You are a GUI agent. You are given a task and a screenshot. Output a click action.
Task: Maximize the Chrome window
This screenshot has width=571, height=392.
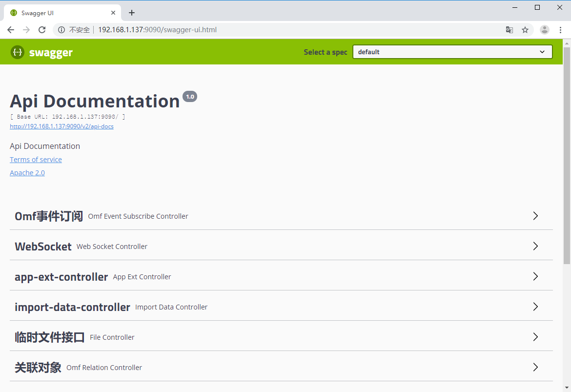(x=537, y=7)
